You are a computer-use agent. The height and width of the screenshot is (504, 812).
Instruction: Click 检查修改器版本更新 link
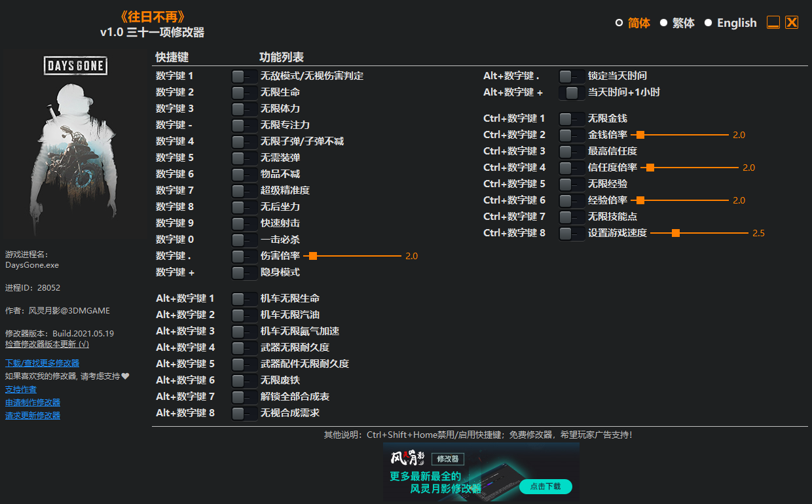point(46,344)
